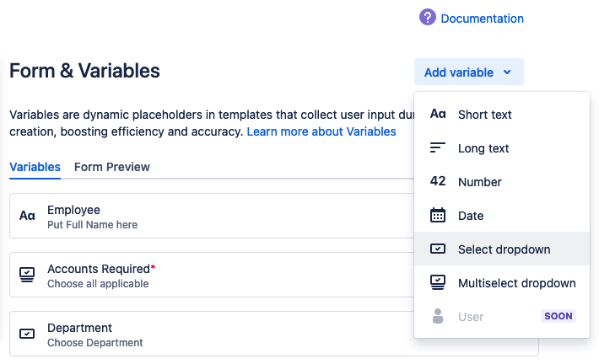599x364 pixels.
Task: Pick the Date variable option
Action: click(470, 216)
